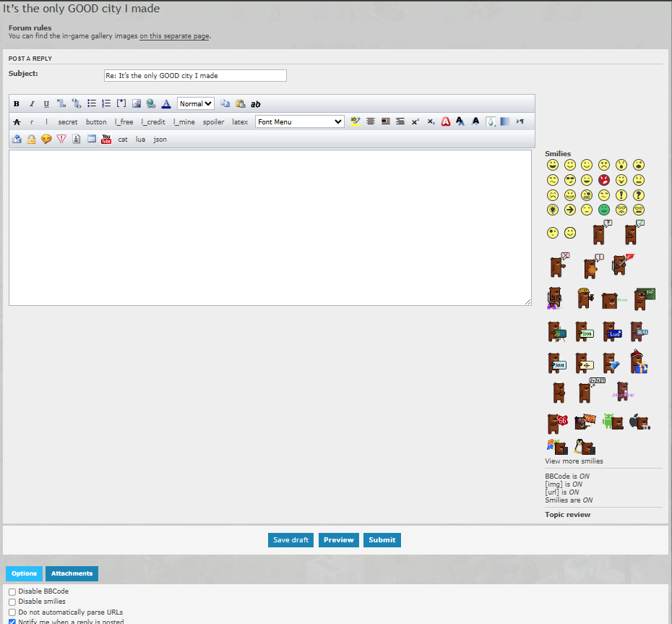Insert latex BBCode tag
The height and width of the screenshot is (624, 672).
(240, 121)
